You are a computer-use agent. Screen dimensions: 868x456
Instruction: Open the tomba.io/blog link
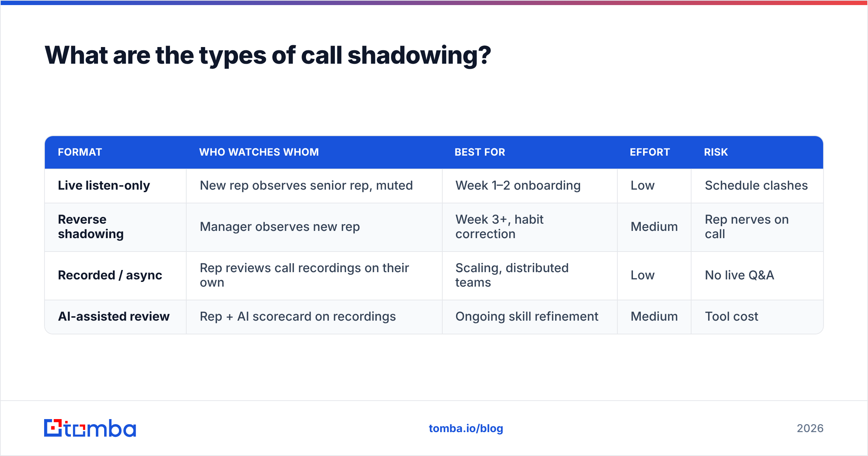tap(466, 428)
